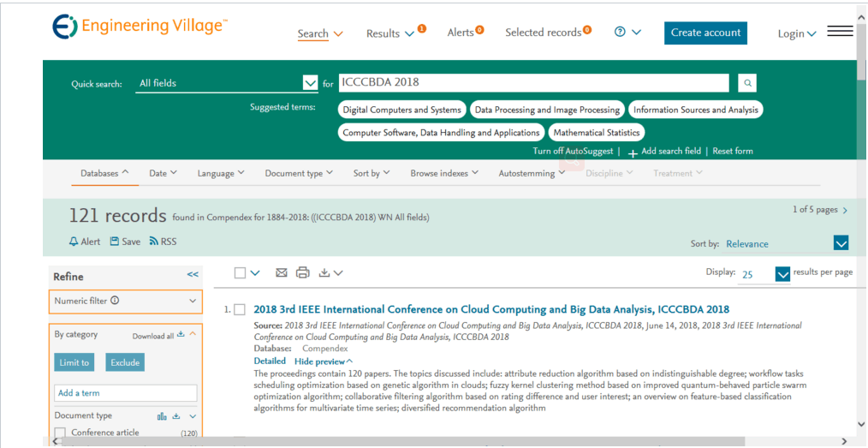The width and height of the screenshot is (868, 448).
Task: Click the Engineering Village logo
Action: [x=140, y=26]
